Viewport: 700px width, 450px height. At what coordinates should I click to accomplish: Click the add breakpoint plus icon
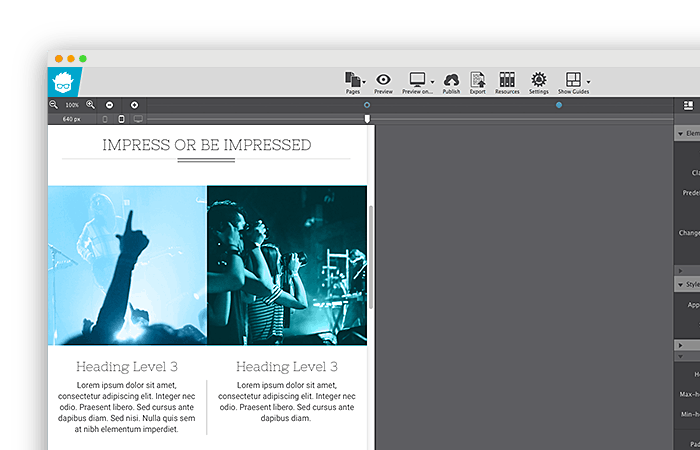coord(134,105)
